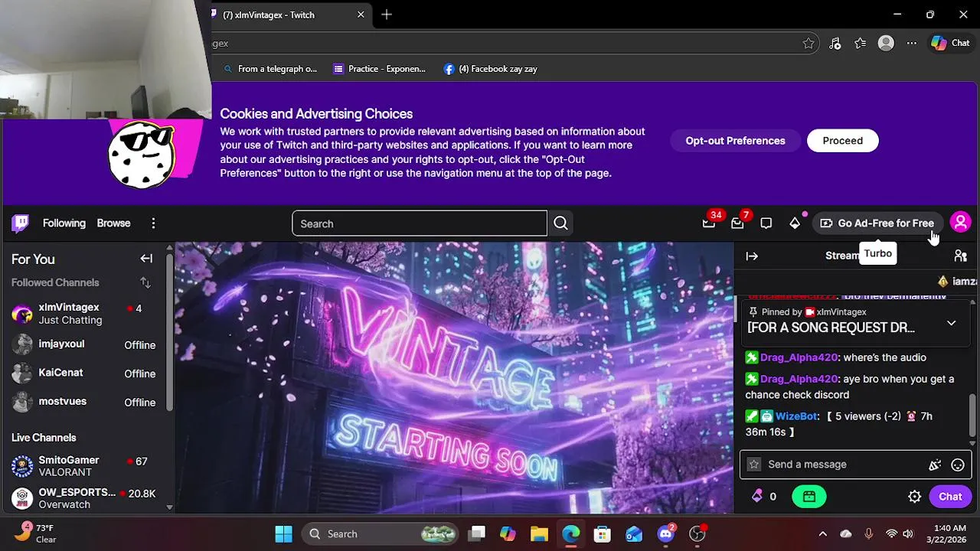The image size is (980, 551).
Task: Open the Edge browser profile icon
Action: [886, 44]
